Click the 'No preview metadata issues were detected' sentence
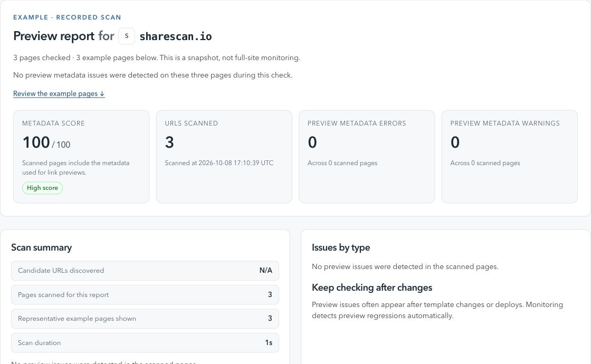The width and height of the screenshot is (591, 364). pyautogui.click(x=152, y=75)
